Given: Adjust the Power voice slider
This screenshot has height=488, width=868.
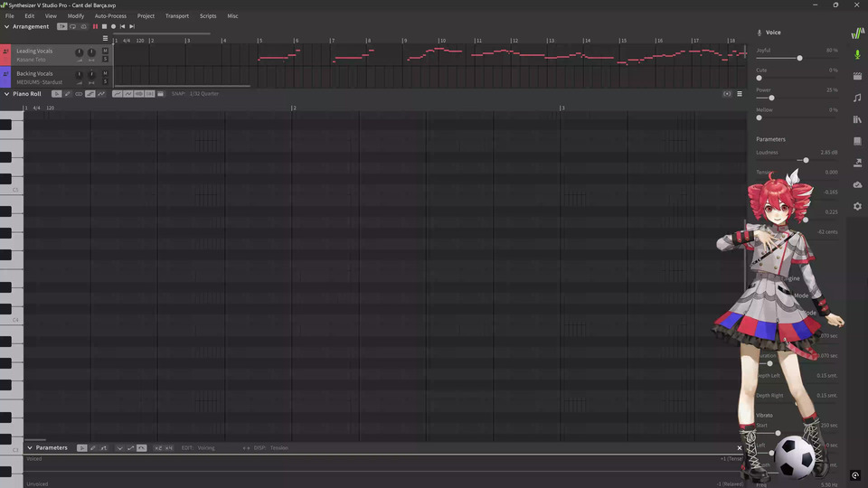Looking at the screenshot, I should [771, 98].
